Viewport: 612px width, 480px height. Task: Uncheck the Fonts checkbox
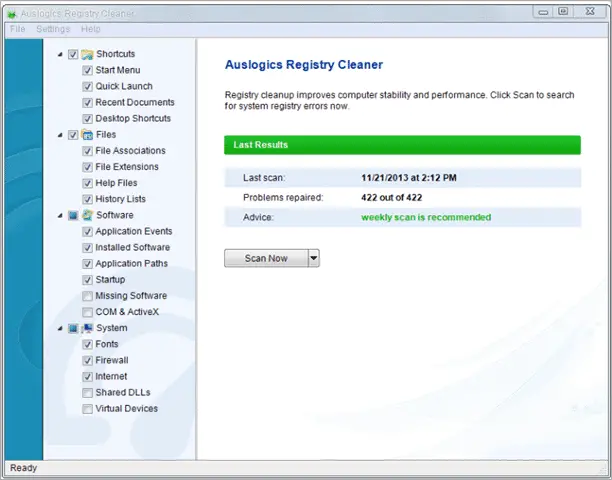point(87,345)
